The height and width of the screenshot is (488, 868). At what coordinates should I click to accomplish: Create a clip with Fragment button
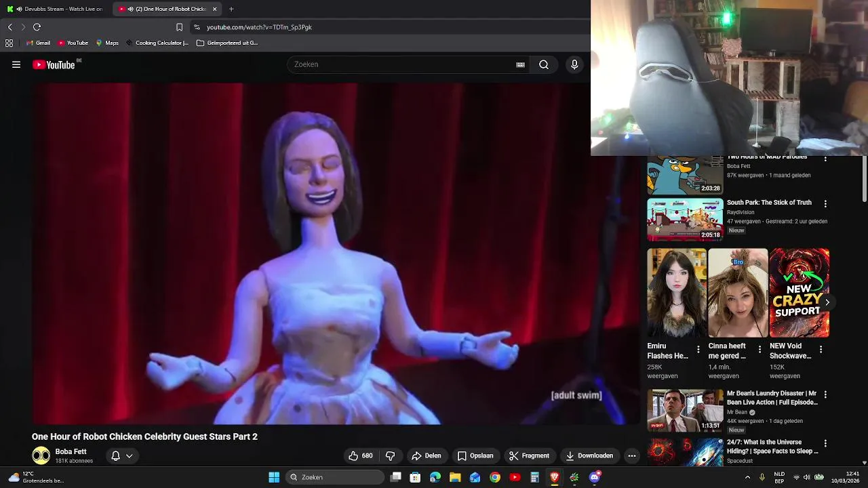[529, 455]
